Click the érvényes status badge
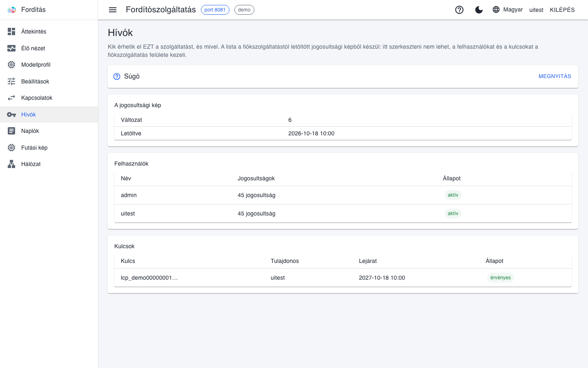The image size is (588, 368). pyautogui.click(x=500, y=278)
